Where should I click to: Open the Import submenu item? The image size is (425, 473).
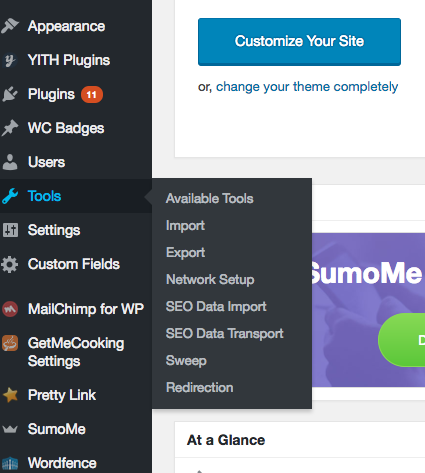pos(185,226)
